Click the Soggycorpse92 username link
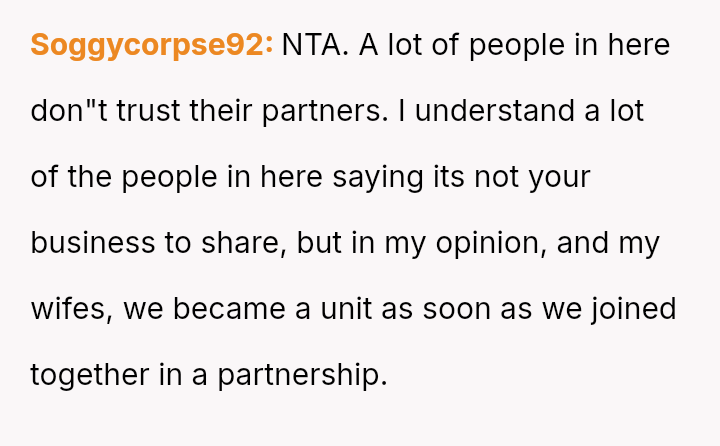The height and width of the screenshot is (446, 720). coord(152,45)
